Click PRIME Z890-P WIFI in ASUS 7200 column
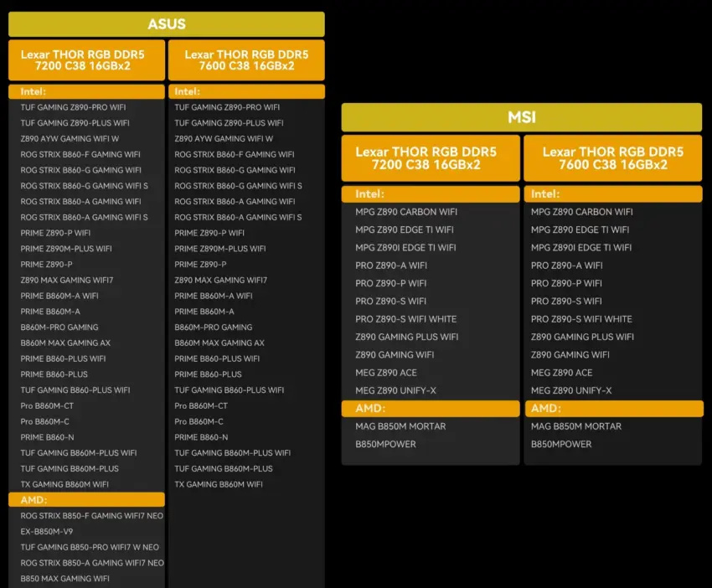This screenshot has height=588, width=712. coord(55,233)
